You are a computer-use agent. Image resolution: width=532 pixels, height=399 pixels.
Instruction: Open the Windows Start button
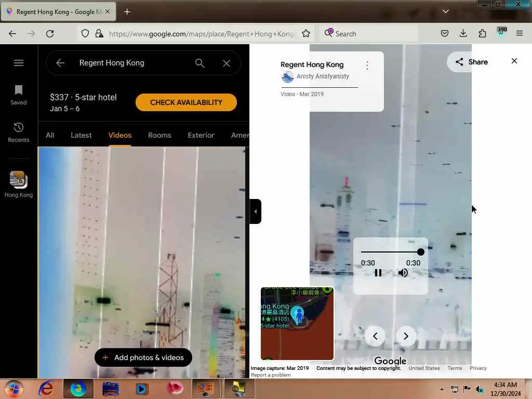coord(14,389)
